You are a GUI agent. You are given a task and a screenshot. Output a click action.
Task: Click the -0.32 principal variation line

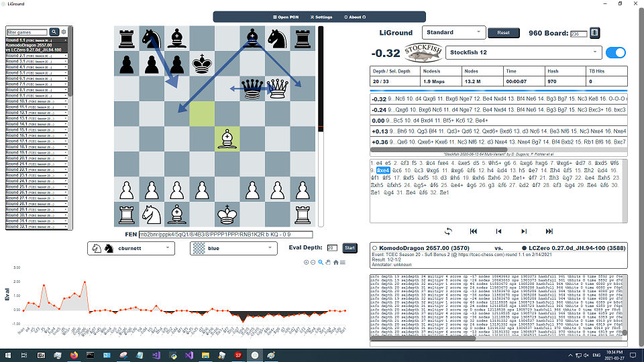coord(498,99)
